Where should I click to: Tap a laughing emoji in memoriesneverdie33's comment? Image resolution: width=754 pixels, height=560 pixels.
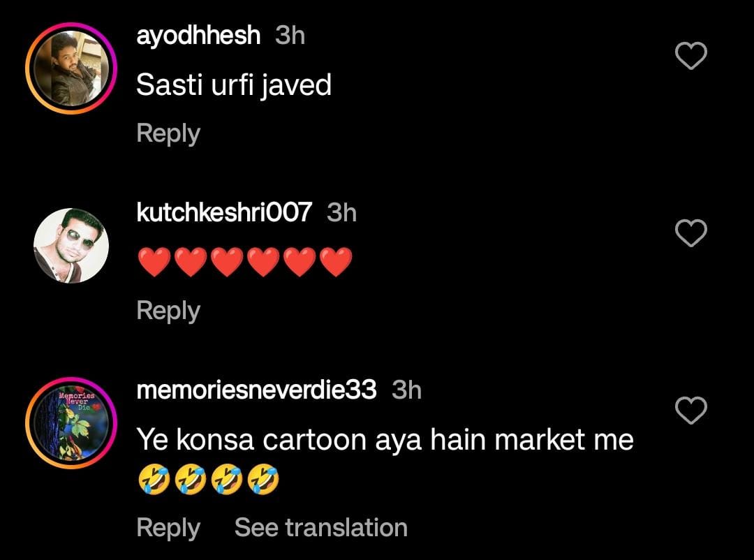point(154,479)
